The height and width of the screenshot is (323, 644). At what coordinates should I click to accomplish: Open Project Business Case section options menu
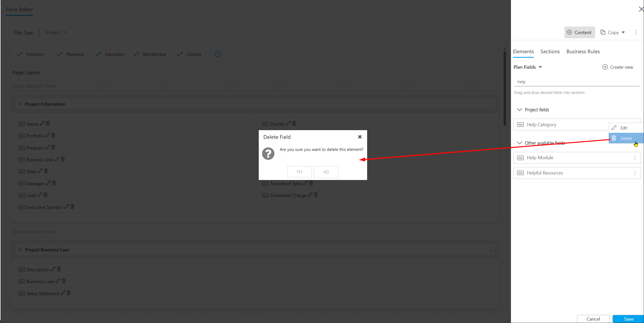(491, 250)
